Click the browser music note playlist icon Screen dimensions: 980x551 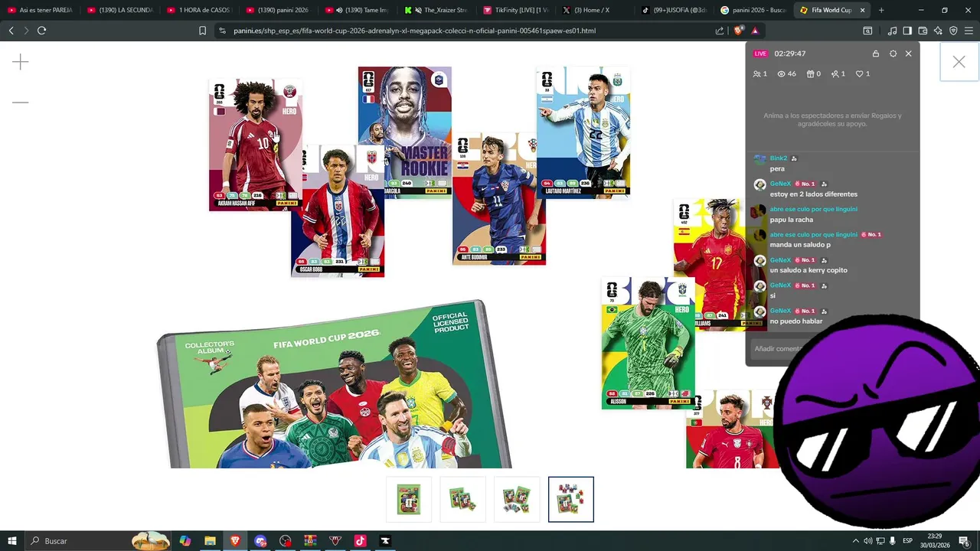892,31
